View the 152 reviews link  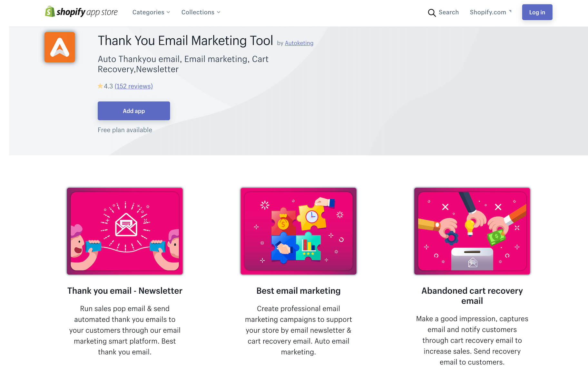[134, 86]
